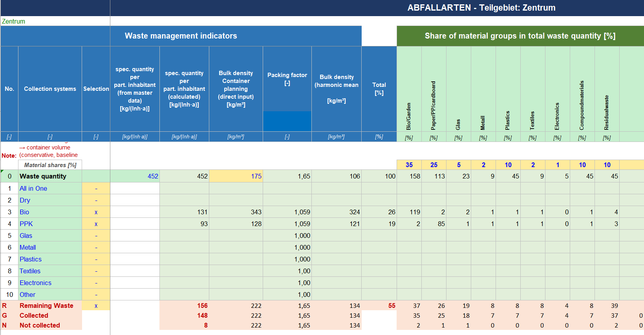Viewport: 644px width, 335px height.
Task: Click the yellow bulk density cell 175
Action: coord(236,176)
